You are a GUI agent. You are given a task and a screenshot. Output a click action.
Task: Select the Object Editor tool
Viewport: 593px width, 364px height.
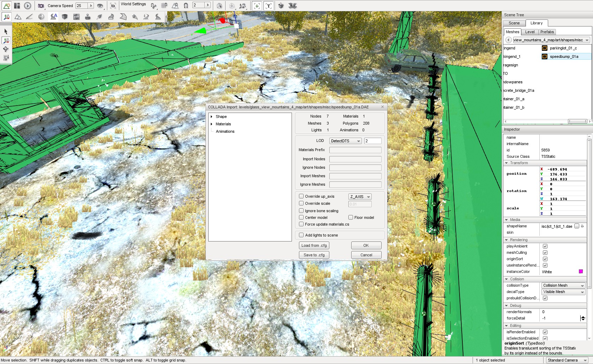coord(7,17)
